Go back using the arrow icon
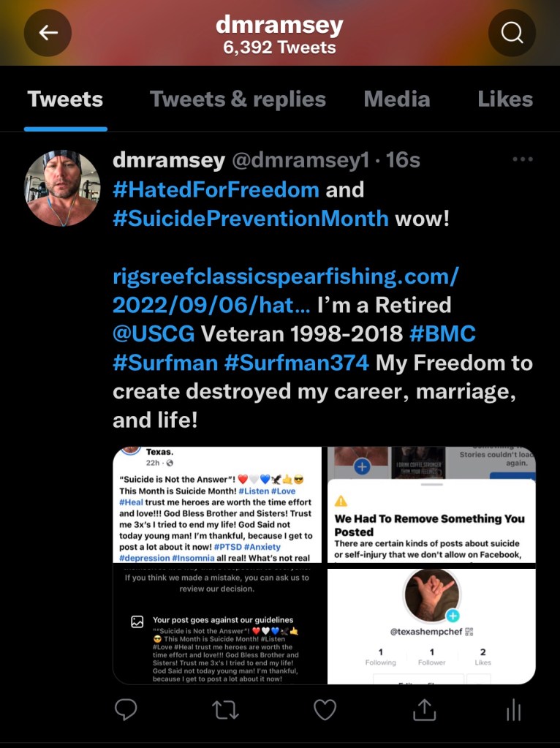This screenshot has height=748, width=560. (x=48, y=33)
